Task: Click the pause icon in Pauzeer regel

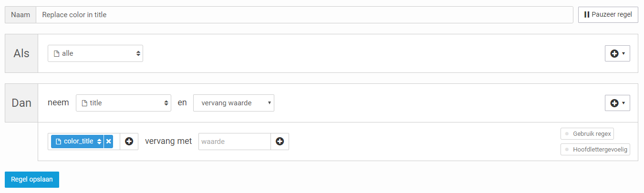Action: pos(587,14)
